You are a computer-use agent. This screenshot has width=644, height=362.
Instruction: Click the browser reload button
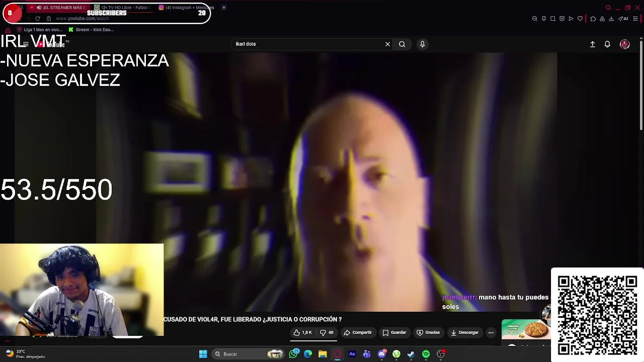tap(37, 19)
